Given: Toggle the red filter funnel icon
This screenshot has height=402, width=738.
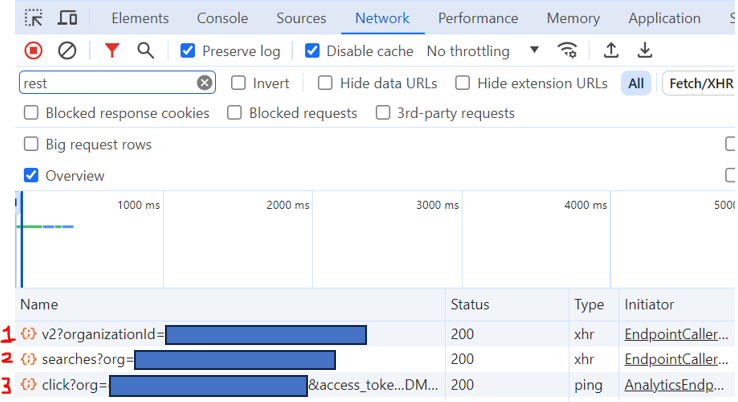Looking at the screenshot, I should pyautogui.click(x=112, y=50).
